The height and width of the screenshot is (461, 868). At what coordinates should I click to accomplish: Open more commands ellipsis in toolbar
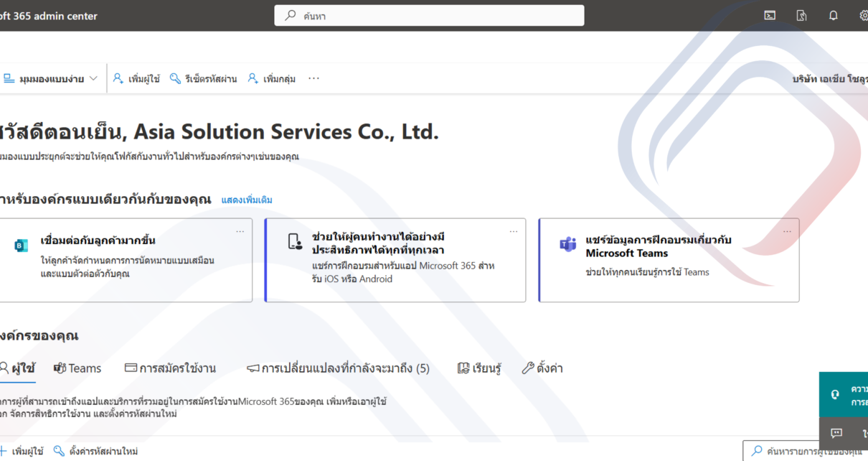click(x=313, y=79)
